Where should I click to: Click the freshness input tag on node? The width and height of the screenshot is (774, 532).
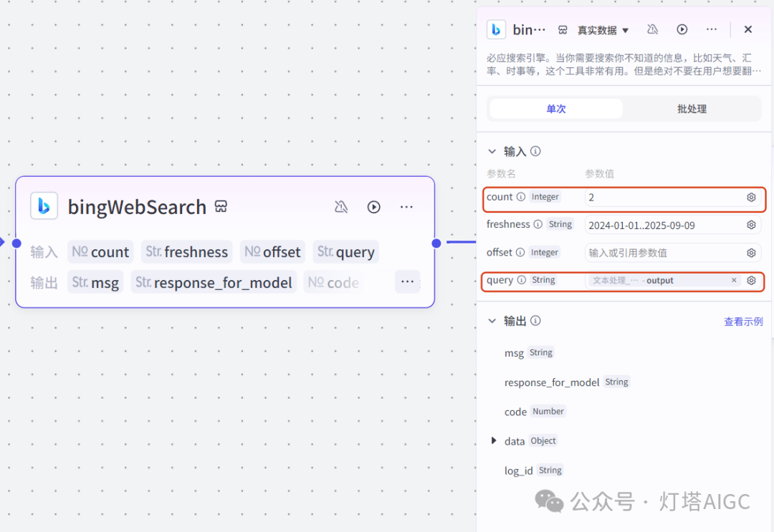coord(186,252)
